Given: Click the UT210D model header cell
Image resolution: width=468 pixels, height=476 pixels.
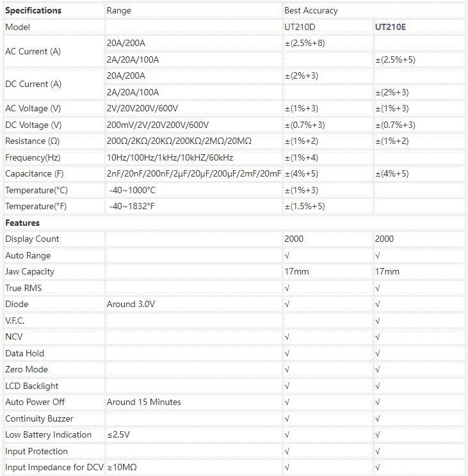Looking at the screenshot, I should [x=328, y=27].
